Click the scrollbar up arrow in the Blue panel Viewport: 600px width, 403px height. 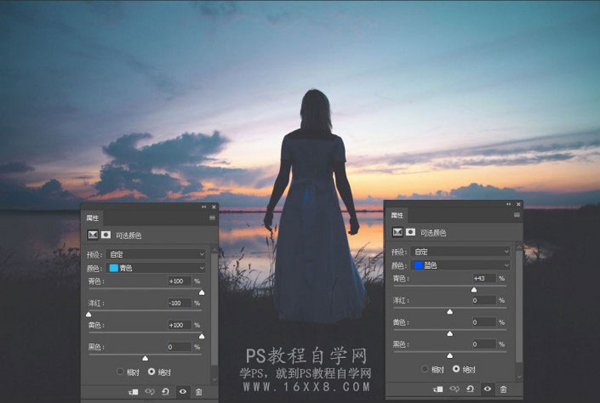click(x=519, y=247)
